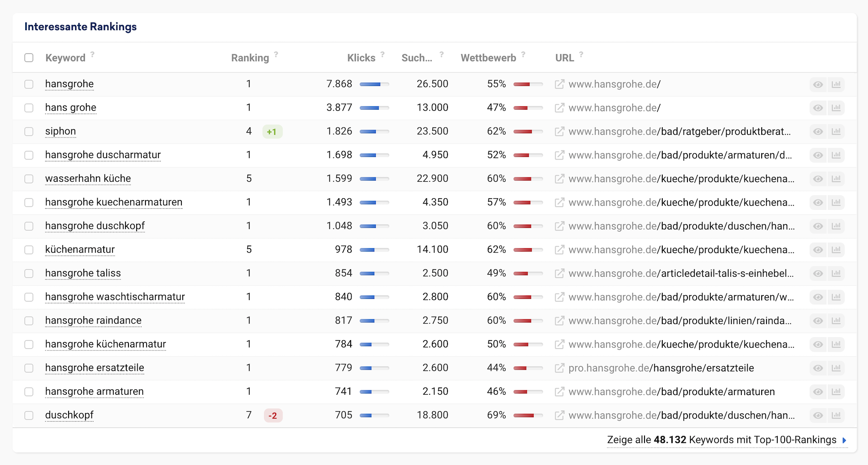Screen dimensions: 868x465
Task: Click the -2 ranking change badge
Action: [273, 415]
